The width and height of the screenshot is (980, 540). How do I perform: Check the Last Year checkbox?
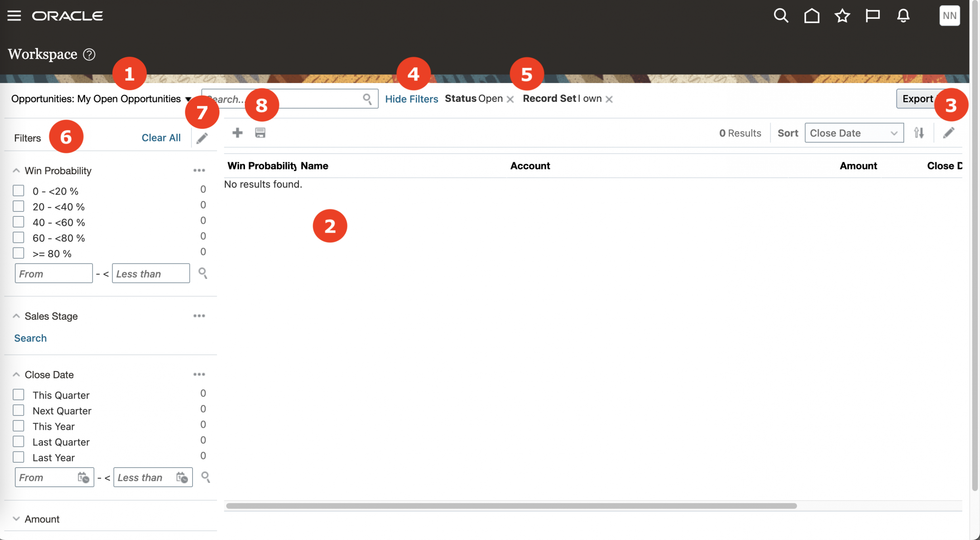point(18,457)
